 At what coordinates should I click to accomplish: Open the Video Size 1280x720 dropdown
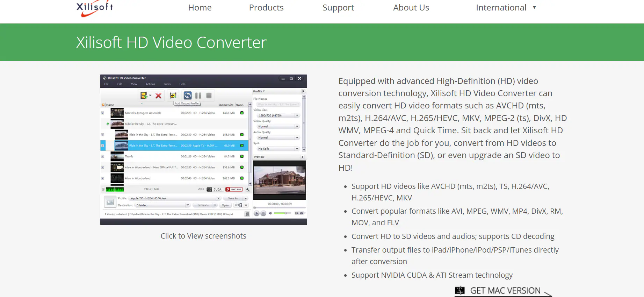tap(278, 115)
